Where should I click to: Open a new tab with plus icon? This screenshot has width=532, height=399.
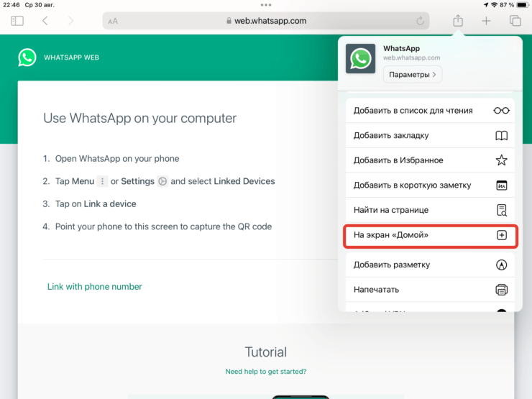[x=486, y=21]
